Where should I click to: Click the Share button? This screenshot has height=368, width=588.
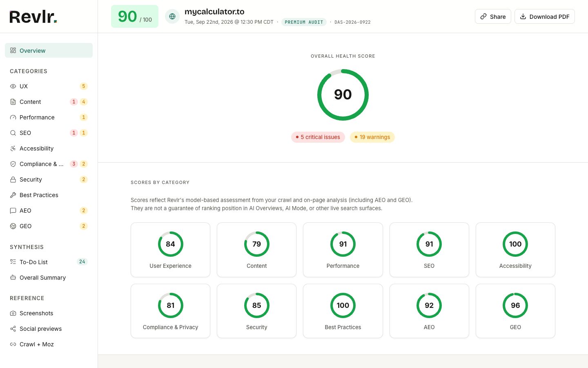point(493,16)
